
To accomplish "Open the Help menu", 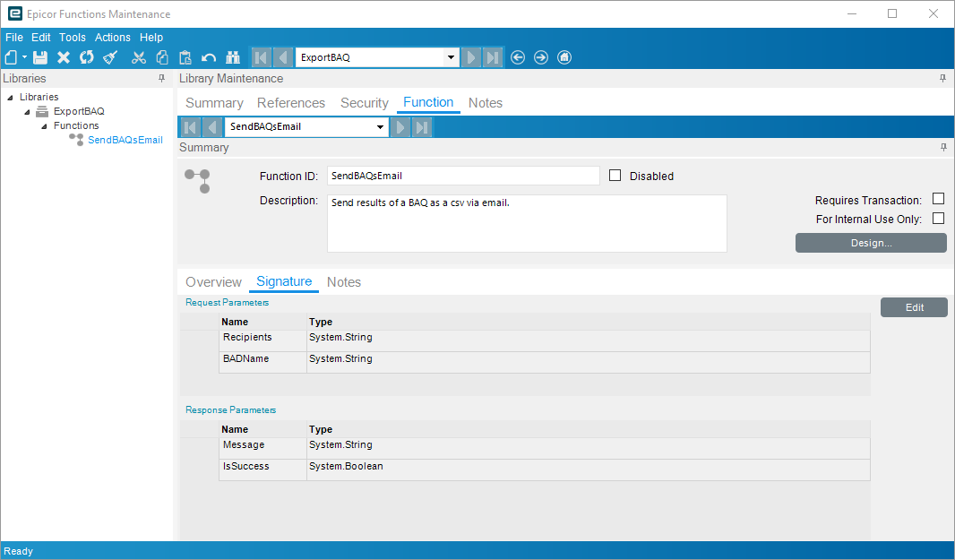I will pyautogui.click(x=151, y=37).
